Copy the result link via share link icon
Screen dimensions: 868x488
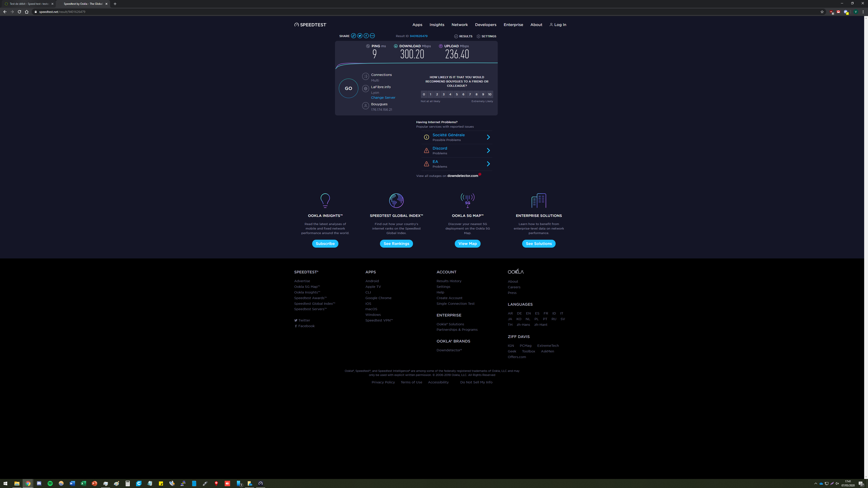pyautogui.click(x=354, y=36)
